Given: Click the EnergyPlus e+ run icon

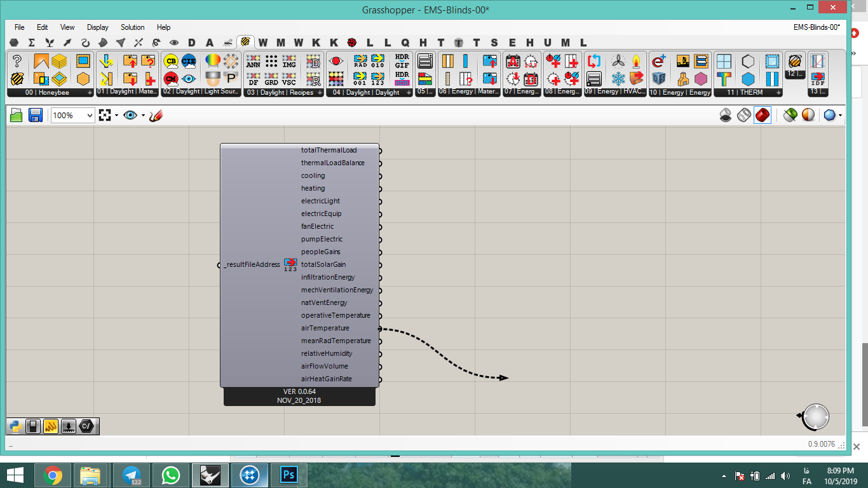Looking at the screenshot, I should 659,61.
